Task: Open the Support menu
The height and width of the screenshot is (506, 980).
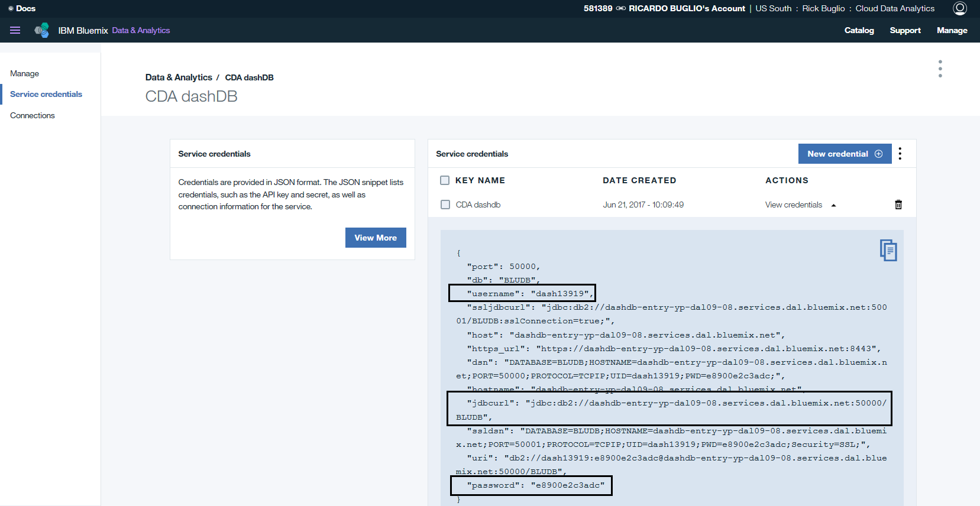Action: (x=905, y=30)
